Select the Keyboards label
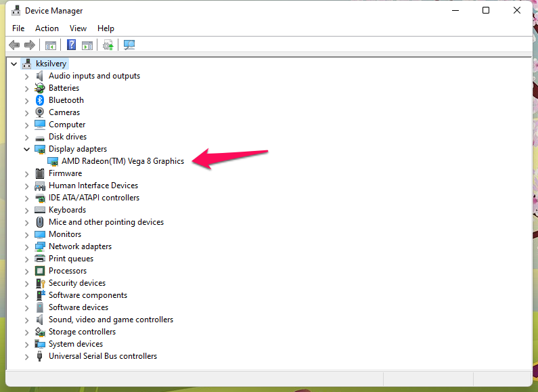The height and width of the screenshot is (392, 538). (67, 210)
